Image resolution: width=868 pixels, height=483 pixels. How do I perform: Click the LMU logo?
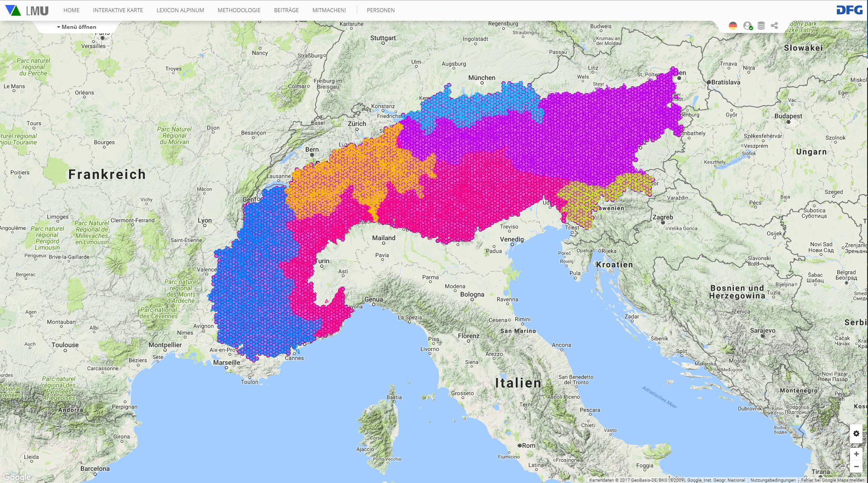27,10
